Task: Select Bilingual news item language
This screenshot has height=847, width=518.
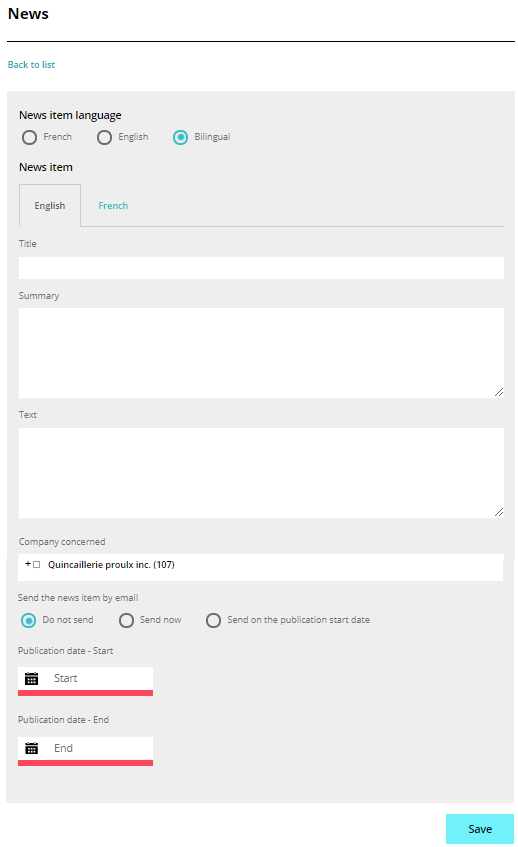Action: [x=180, y=137]
